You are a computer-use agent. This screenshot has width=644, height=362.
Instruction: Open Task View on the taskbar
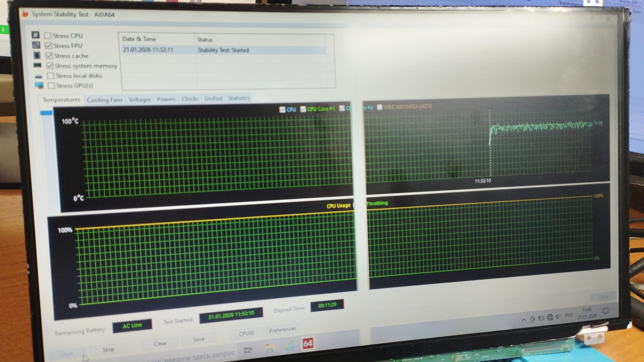point(248,350)
